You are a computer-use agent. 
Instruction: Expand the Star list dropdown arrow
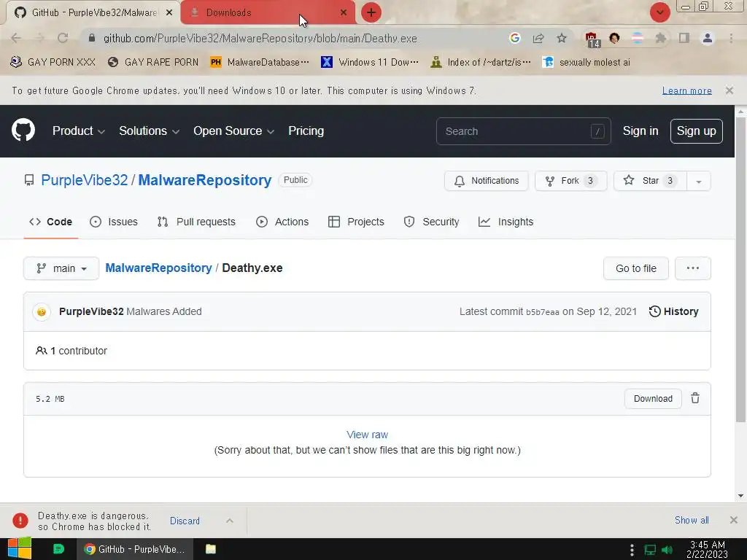click(x=698, y=181)
